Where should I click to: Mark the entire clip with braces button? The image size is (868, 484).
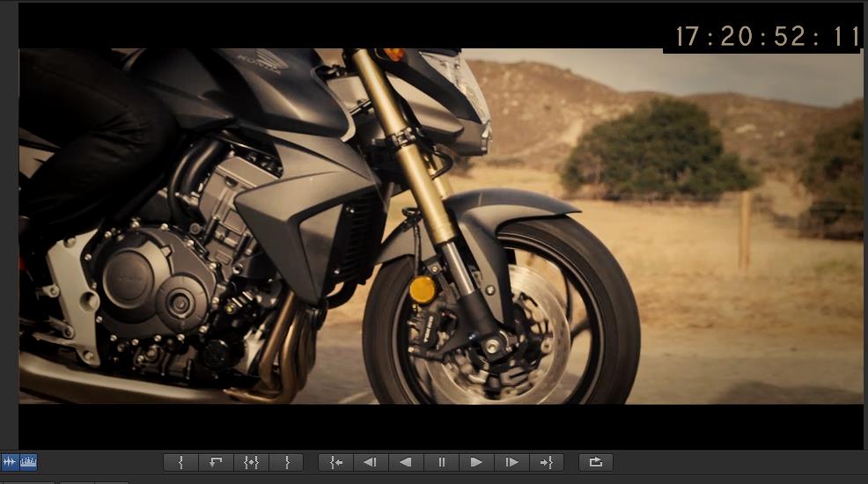[x=251, y=462]
